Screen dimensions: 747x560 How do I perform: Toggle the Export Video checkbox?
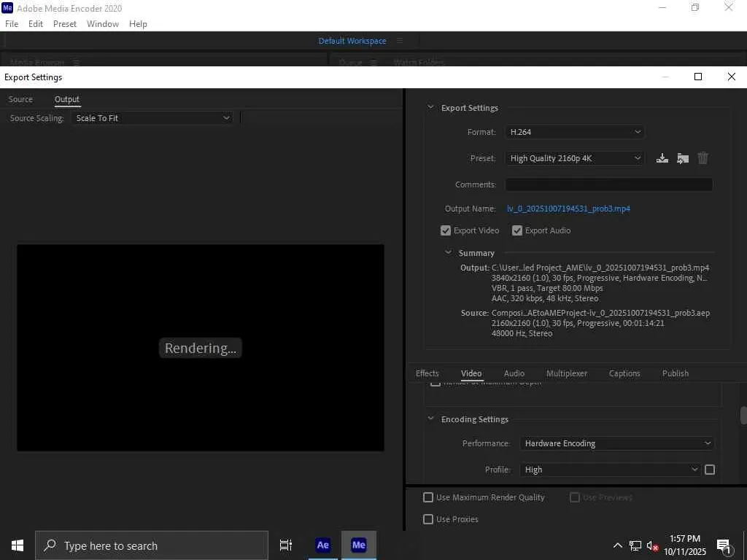pyautogui.click(x=446, y=230)
